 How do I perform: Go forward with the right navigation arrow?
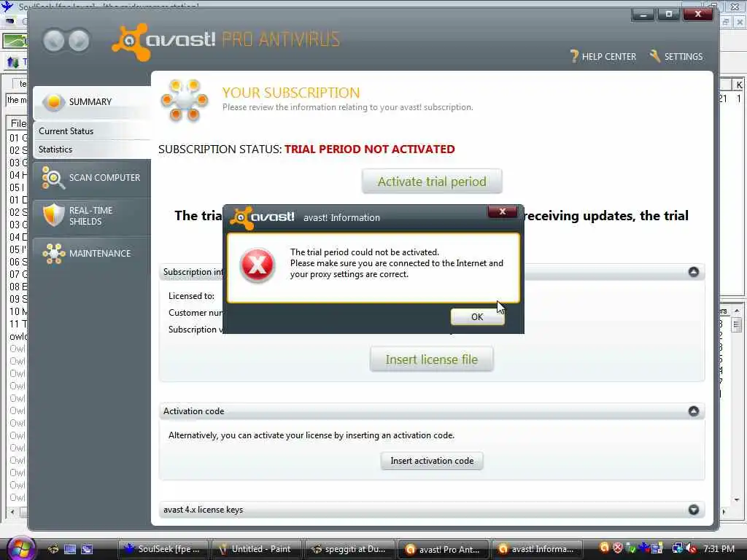click(x=79, y=41)
